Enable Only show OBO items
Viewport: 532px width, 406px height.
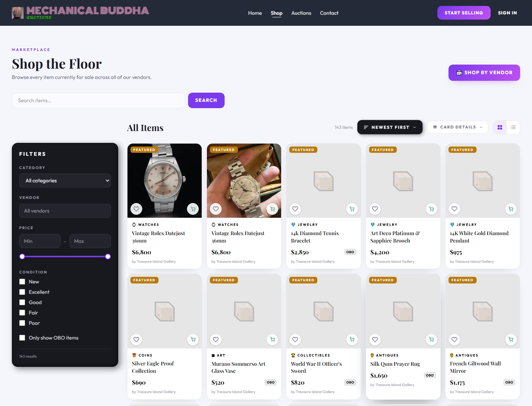(22, 338)
